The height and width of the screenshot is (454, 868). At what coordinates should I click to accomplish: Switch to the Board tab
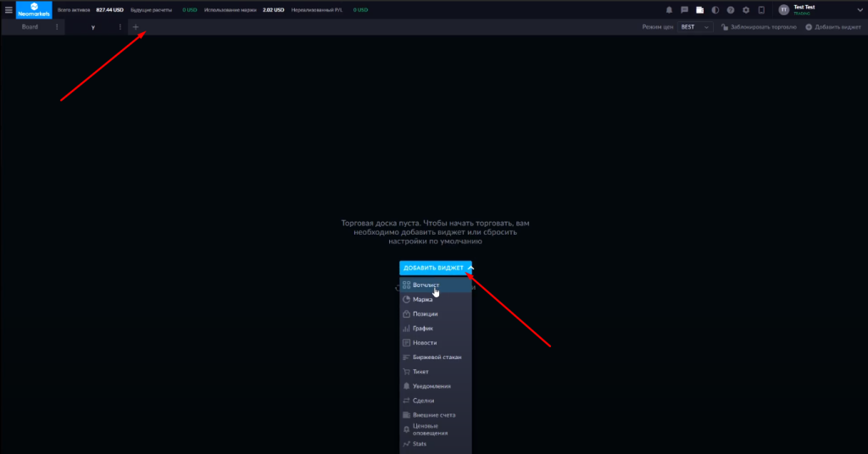pyautogui.click(x=30, y=27)
